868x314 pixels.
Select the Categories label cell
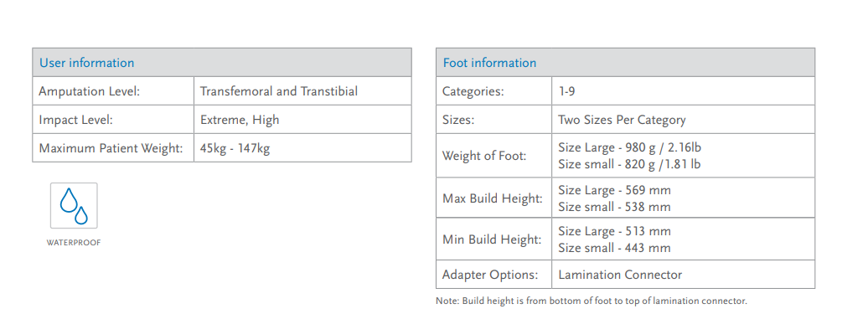(x=493, y=90)
